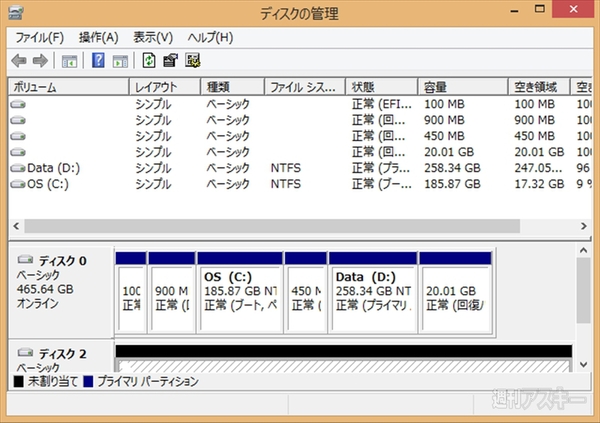Open the 操作(A) menu
The image size is (600, 423).
pos(98,38)
